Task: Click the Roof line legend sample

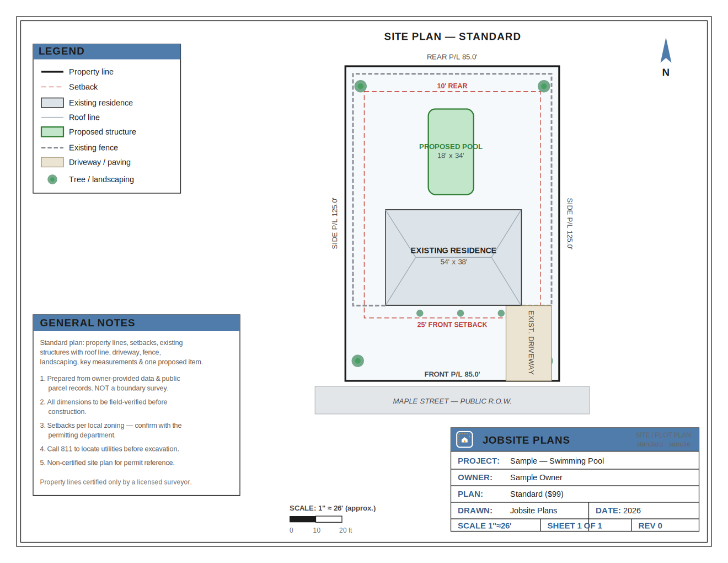Action: point(52,118)
